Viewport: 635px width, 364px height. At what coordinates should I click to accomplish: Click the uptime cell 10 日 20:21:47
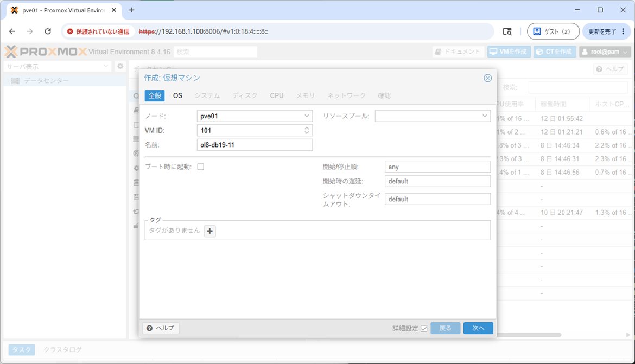coord(562,213)
